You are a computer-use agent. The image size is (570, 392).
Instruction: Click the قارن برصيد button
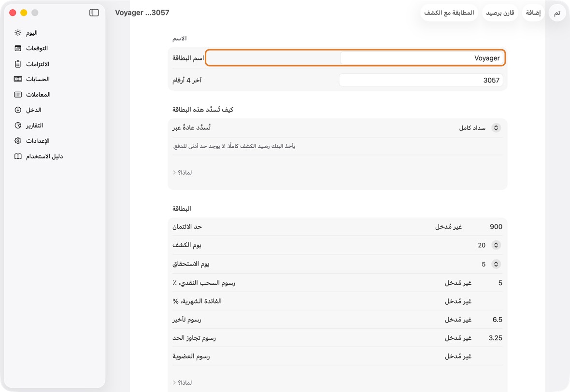(500, 13)
